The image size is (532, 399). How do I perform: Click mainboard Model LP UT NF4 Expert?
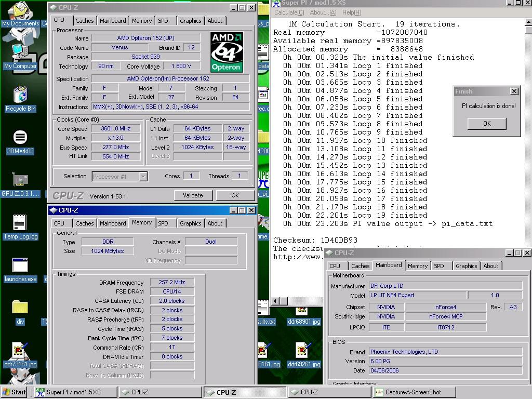pyautogui.click(x=418, y=295)
